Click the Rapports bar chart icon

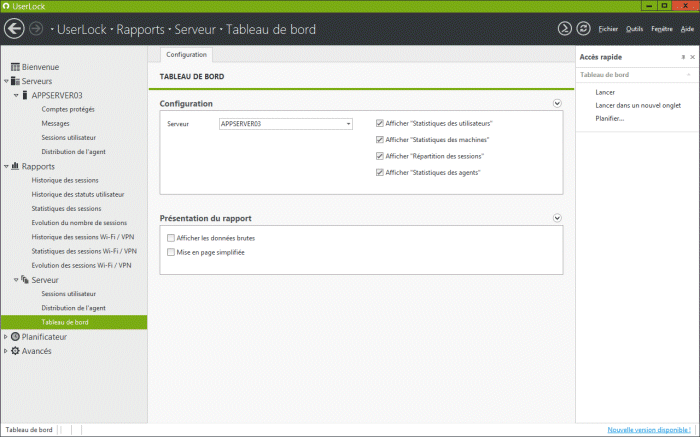(15, 166)
